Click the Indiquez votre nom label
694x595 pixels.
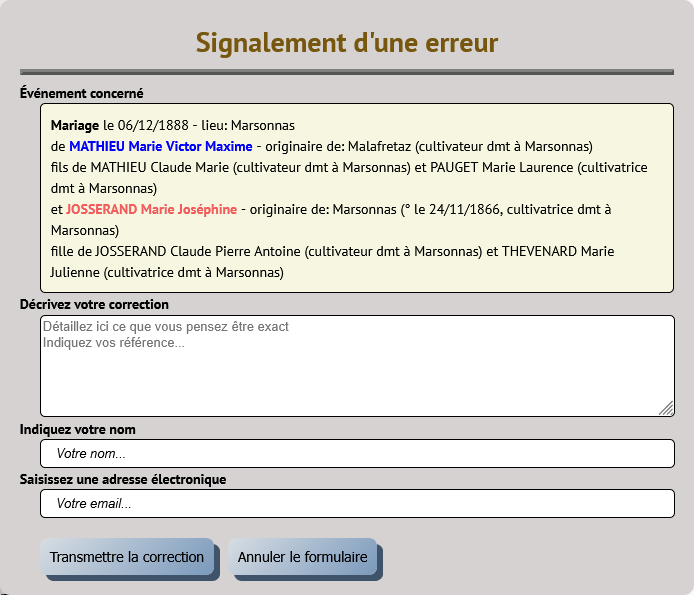78,430
